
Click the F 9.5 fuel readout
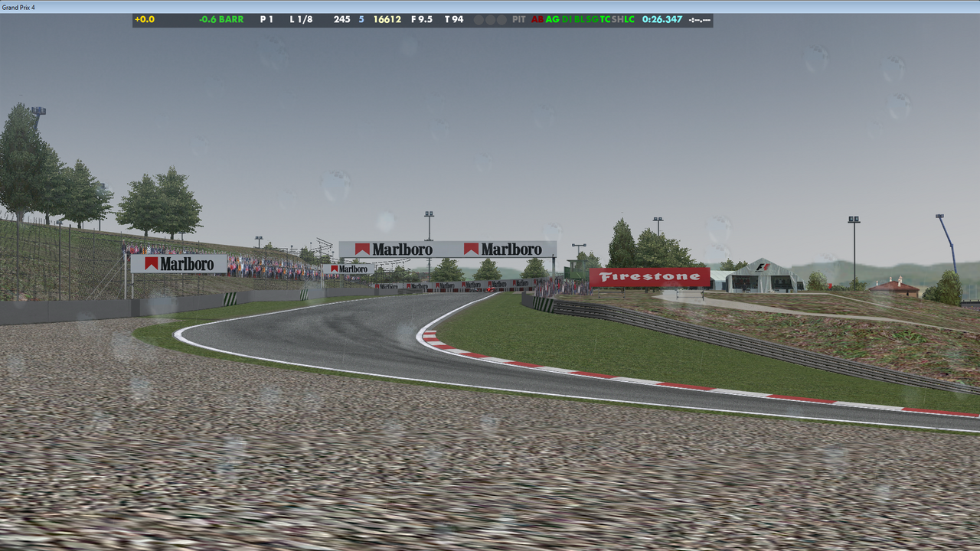[422, 19]
